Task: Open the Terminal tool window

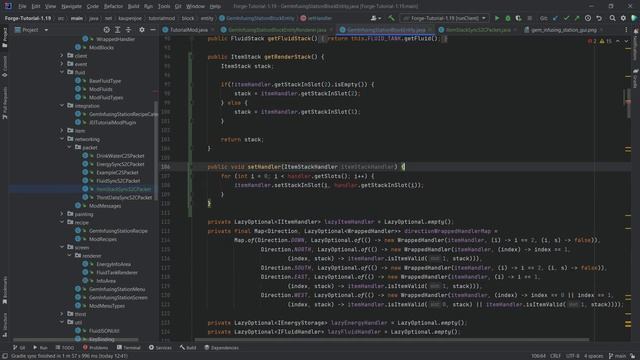Action: (x=129, y=348)
